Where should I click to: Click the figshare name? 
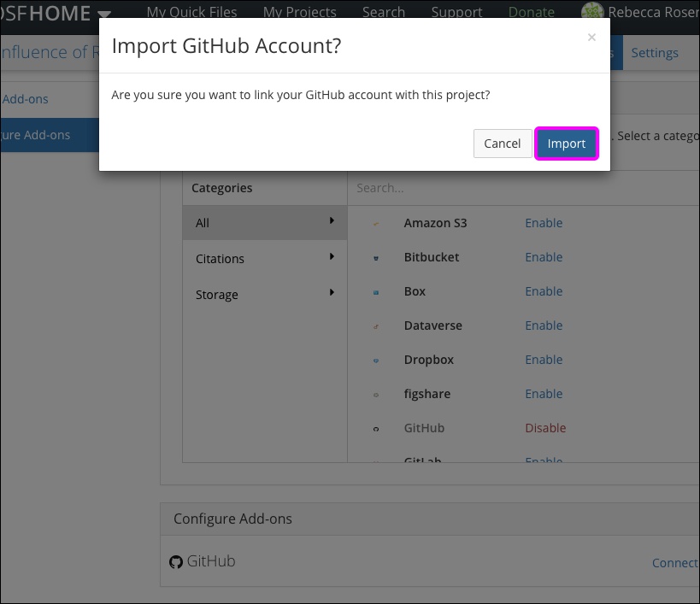click(427, 394)
